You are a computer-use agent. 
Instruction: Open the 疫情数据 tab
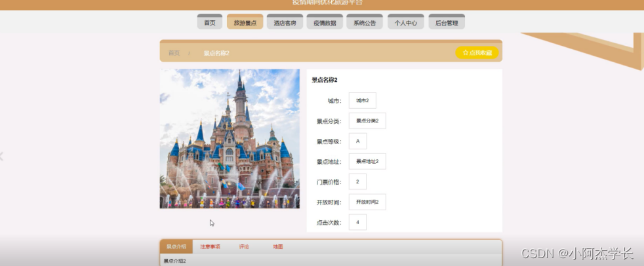tap(325, 22)
